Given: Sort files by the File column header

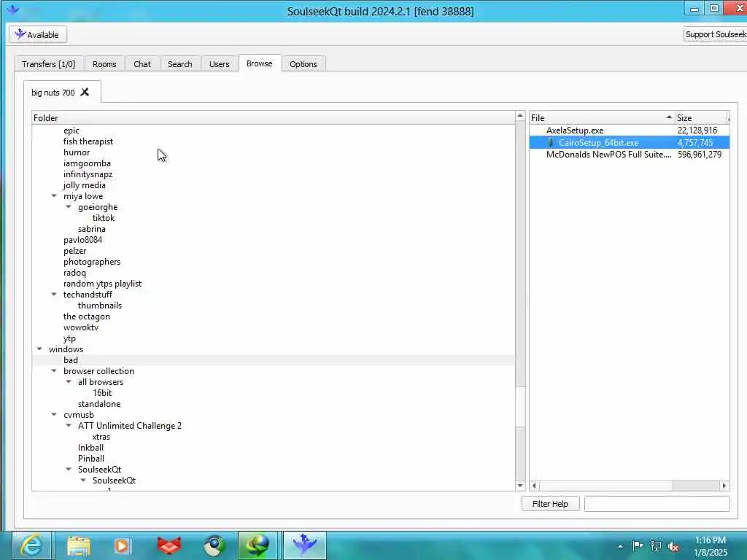Looking at the screenshot, I should [x=602, y=117].
